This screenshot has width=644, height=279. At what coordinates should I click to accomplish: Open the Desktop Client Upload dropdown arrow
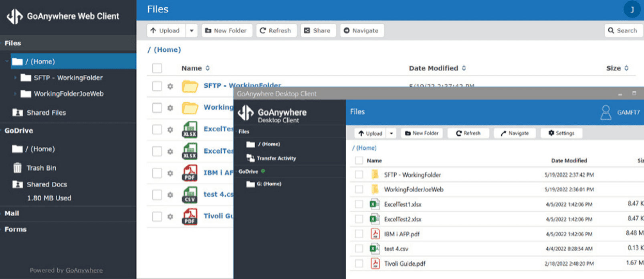(x=391, y=133)
